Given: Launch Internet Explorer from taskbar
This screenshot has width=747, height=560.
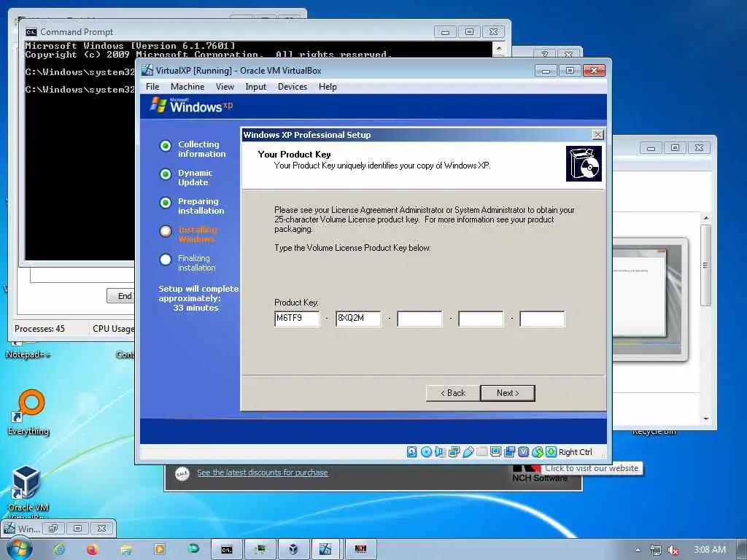Looking at the screenshot, I should [59, 550].
